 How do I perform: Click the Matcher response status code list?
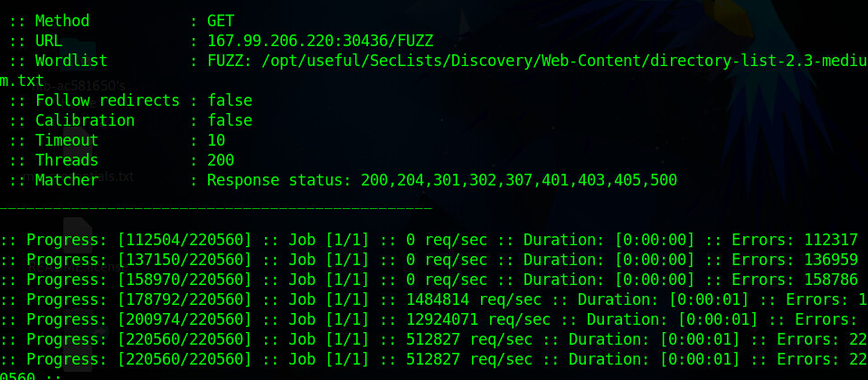tap(518, 180)
